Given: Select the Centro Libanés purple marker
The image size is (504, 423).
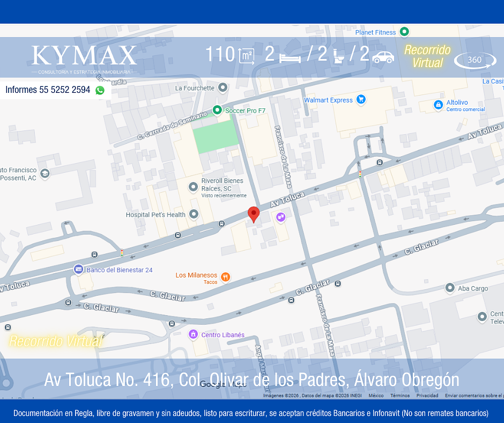Looking at the screenshot, I should pyautogui.click(x=193, y=334).
